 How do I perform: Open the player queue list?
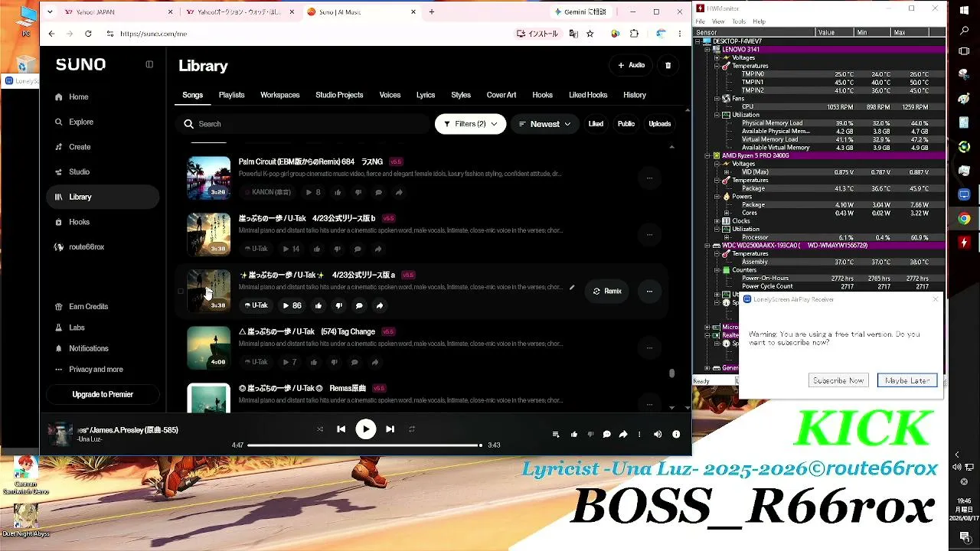pos(556,435)
